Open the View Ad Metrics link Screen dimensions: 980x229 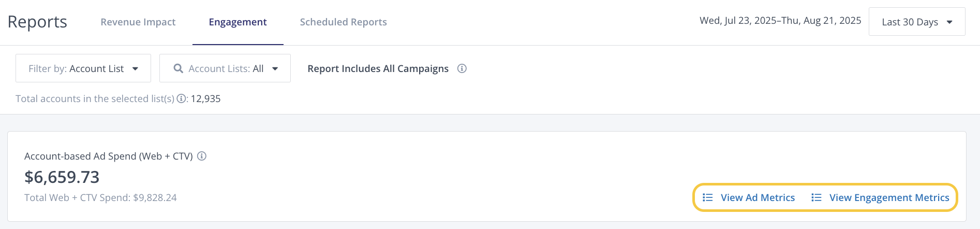pyautogui.click(x=758, y=197)
